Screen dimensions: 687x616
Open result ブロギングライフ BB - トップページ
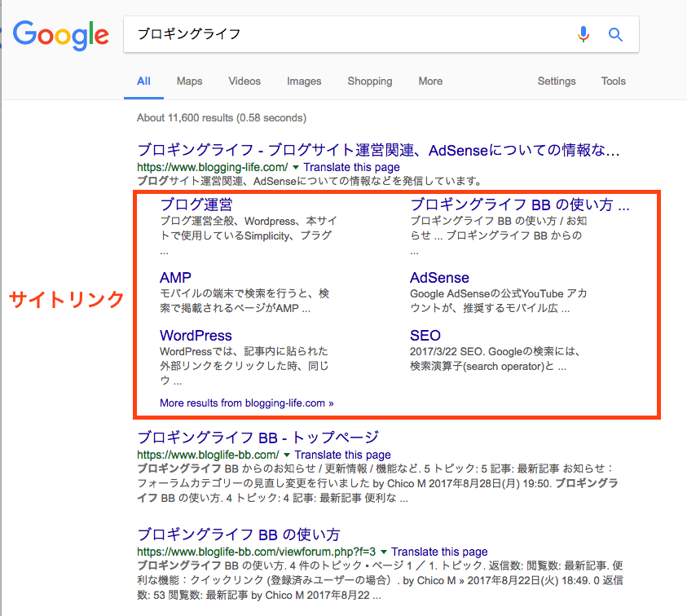(x=258, y=438)
